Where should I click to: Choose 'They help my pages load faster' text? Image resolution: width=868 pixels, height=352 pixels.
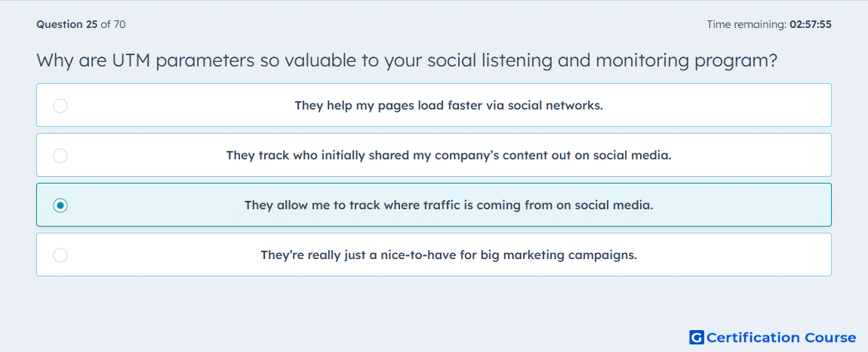coord(448,105)
